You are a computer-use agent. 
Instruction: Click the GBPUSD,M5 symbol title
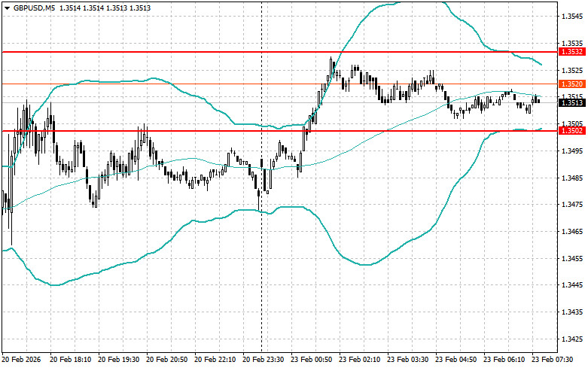(34, 8)
